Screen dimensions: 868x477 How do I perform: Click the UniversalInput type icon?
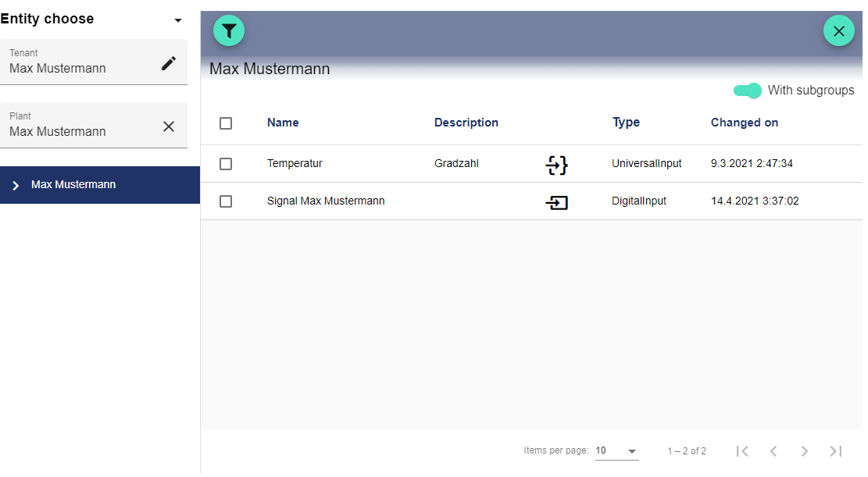pyautogui.click(x=556, y=164)
